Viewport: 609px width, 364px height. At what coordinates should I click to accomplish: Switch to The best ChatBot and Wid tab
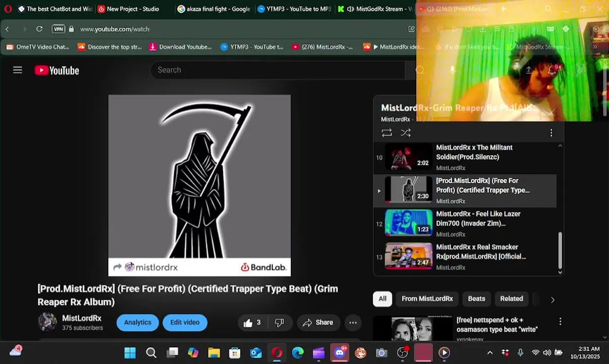[55, 9]
